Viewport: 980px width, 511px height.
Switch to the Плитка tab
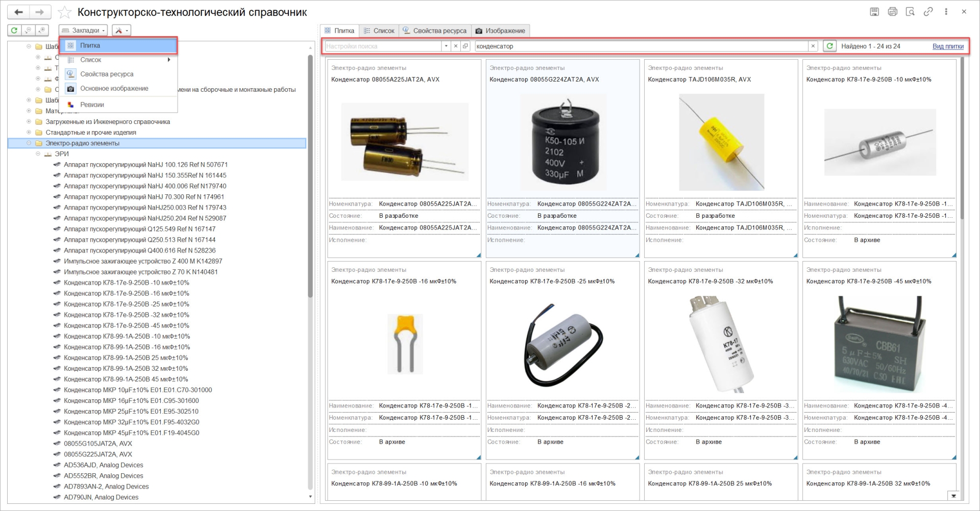(339, 31)
